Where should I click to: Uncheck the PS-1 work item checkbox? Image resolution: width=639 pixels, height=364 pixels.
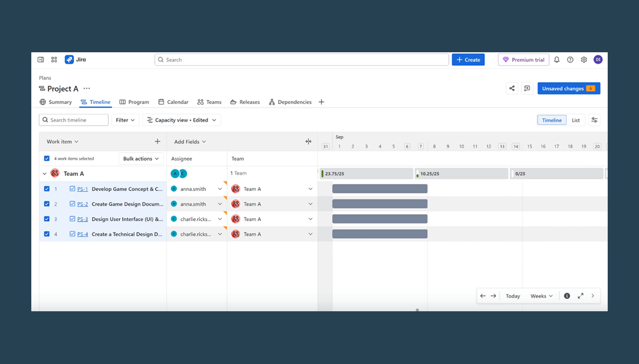pyautogui.click(x=47, y=189)
